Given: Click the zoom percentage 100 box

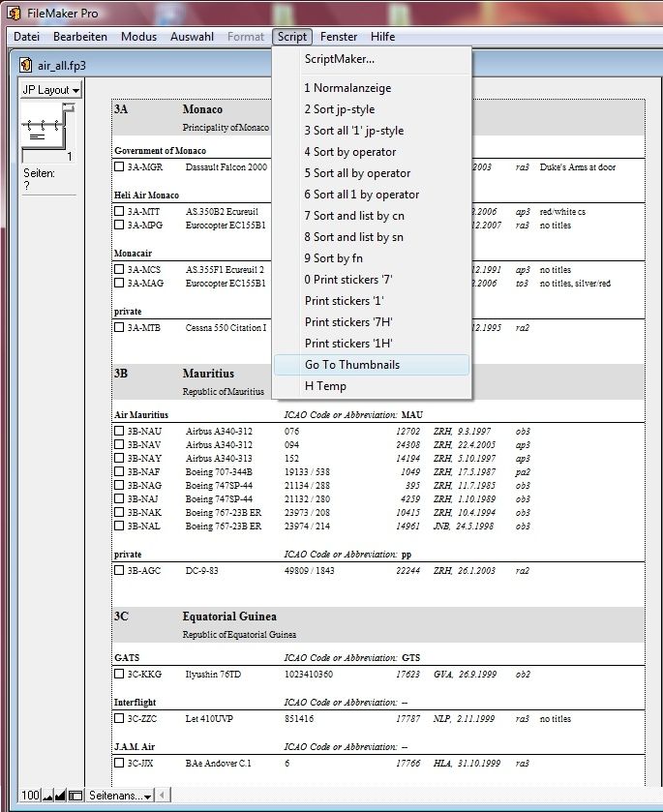Looking at the screenshot, I should pyautogui.click(x=30, y=796).
